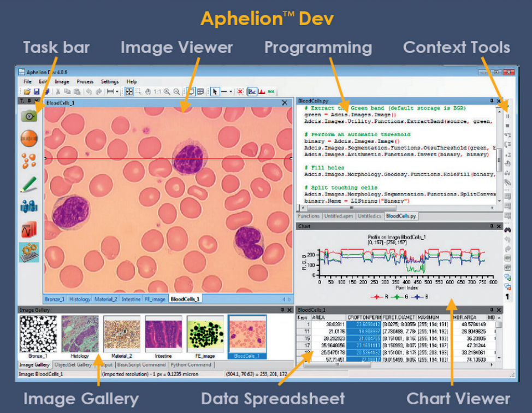Select the pan hand tool
Viewport: 532px width, 413px height.
click(148, 92)
